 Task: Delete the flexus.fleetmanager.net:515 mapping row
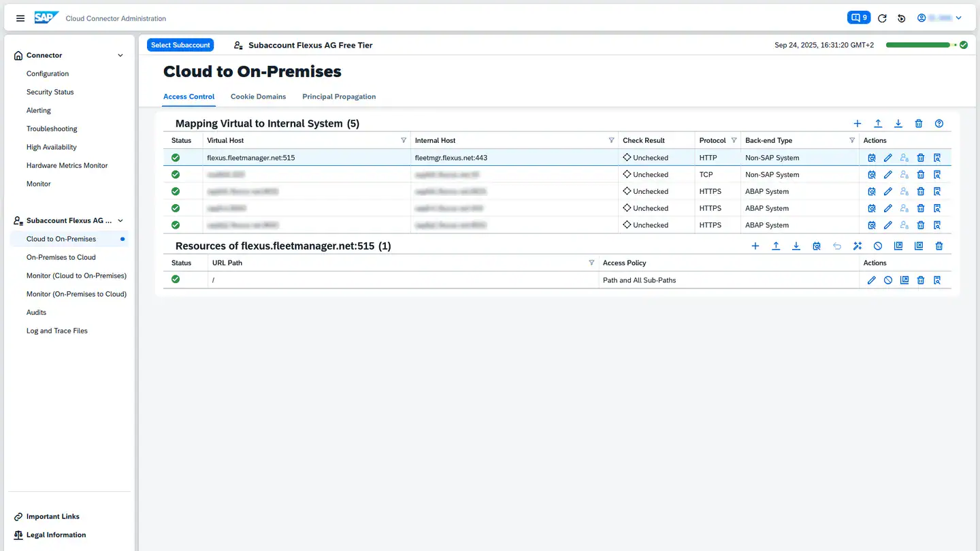(x=921, y=158)
